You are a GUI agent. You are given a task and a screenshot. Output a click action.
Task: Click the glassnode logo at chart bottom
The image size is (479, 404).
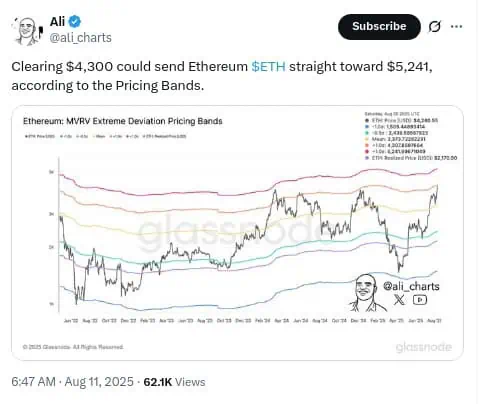tap(424, 347)
